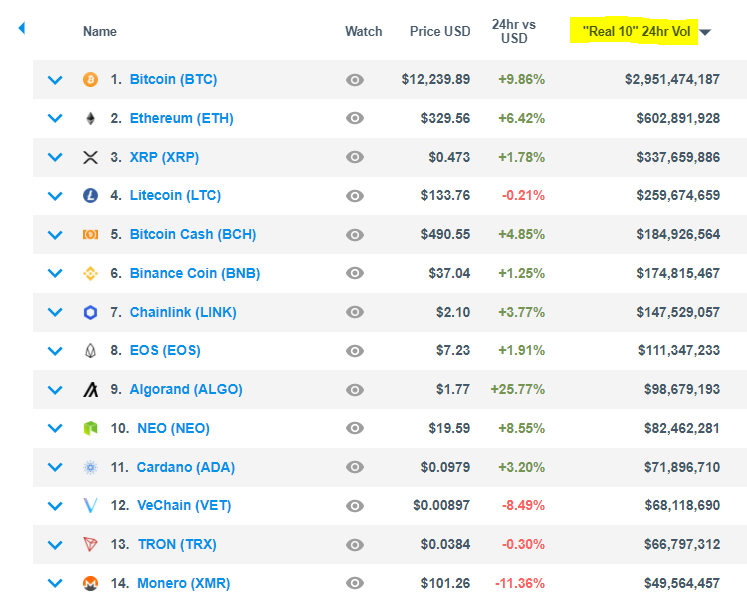Open the Bitcoin Cash (BCH) link
Image resolution: width=747 pixels, height=602 pixels.
[x=192, y=235]
